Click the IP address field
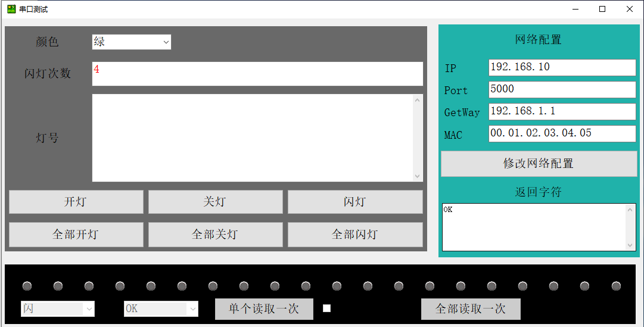 tap(562, 67)
